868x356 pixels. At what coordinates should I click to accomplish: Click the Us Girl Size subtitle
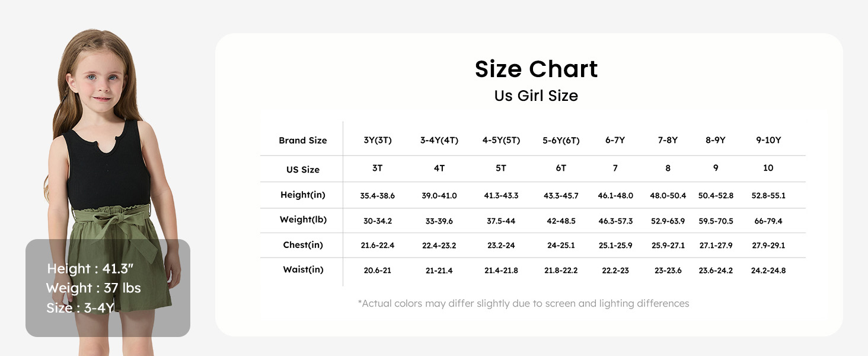coord(536,96)
